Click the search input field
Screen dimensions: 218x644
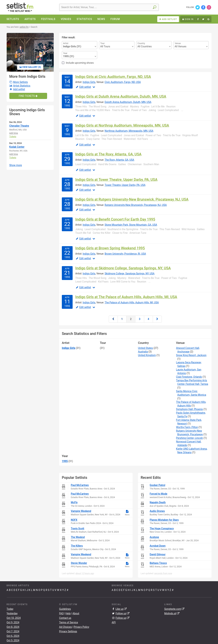click(106, 7)
